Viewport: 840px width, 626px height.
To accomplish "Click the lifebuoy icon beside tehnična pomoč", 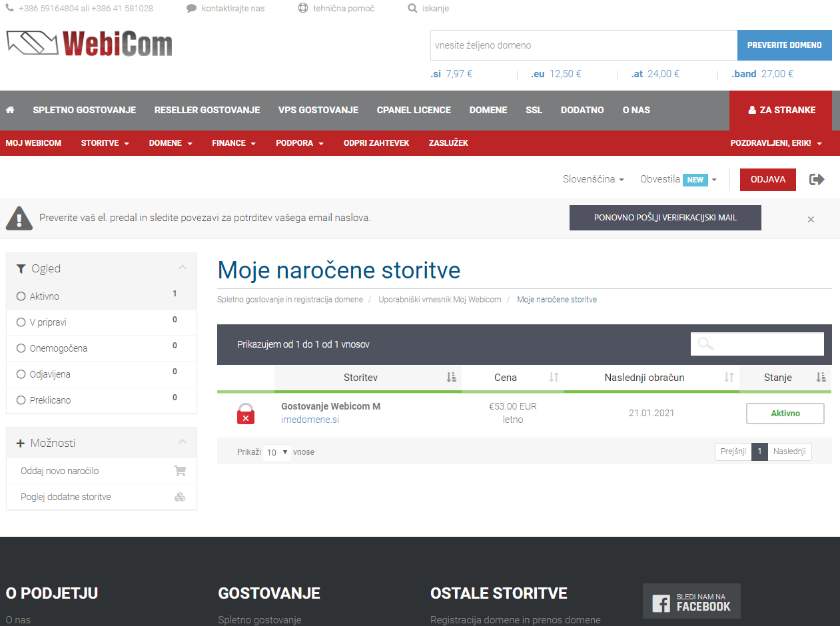I will tap(303, 9).
